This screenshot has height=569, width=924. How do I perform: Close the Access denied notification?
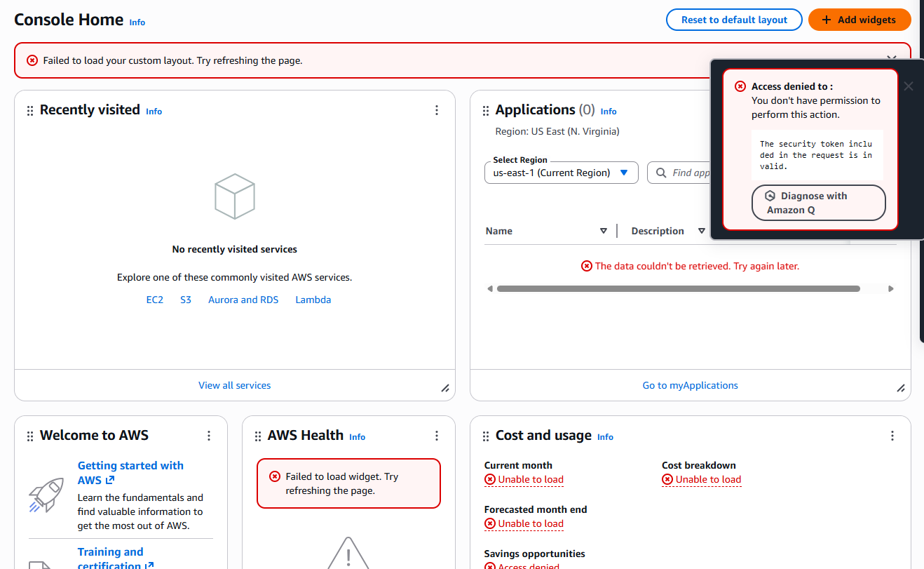point(909,86)
